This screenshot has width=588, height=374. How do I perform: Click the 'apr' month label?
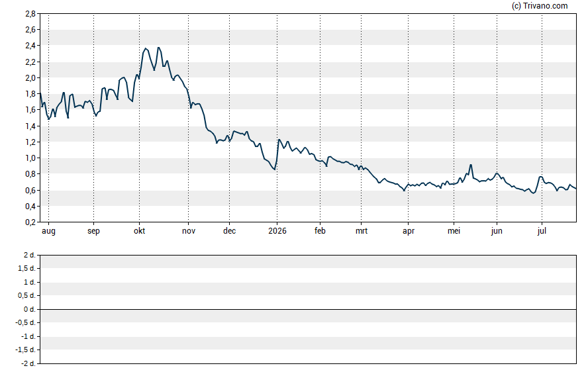[409, 231]
